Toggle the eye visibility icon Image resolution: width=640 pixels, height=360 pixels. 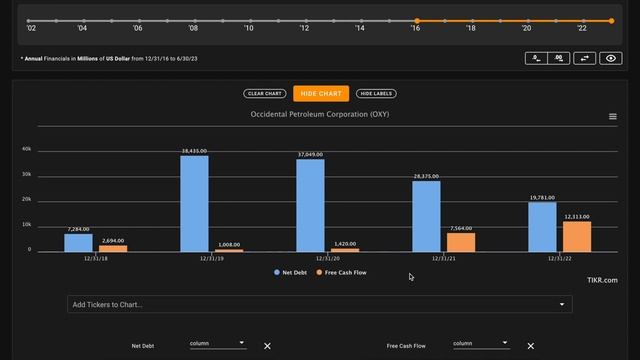[x=611, y=58]
